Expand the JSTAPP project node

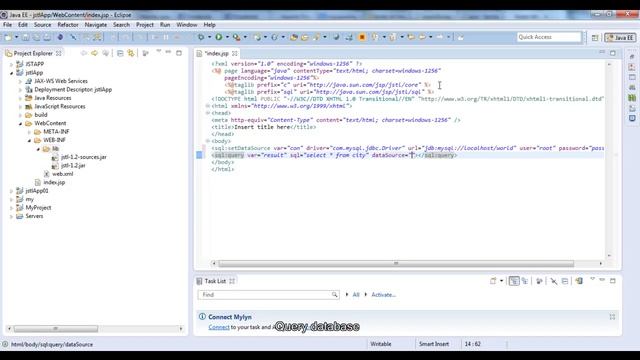11,64
